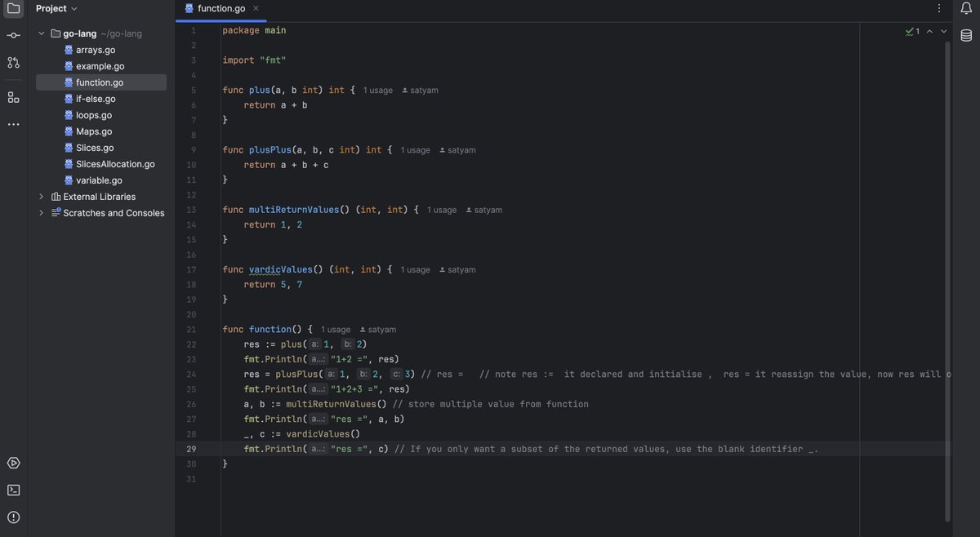This screenshot has width=980, height=537.
Task: Open the Database tool window
Action: point(966,35)
